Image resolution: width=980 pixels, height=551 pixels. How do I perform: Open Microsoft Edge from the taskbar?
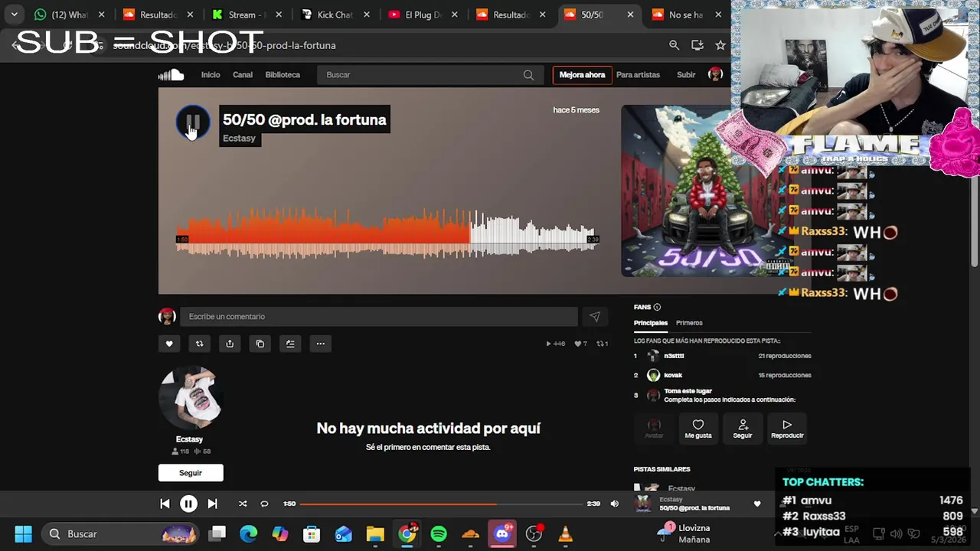(248, 534)
